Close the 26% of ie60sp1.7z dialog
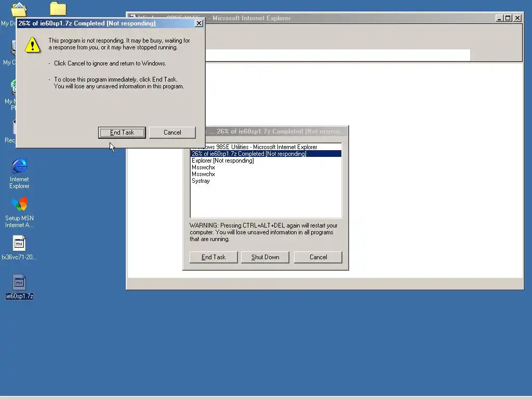The image size is (532, 399). (x=199, y=23)
